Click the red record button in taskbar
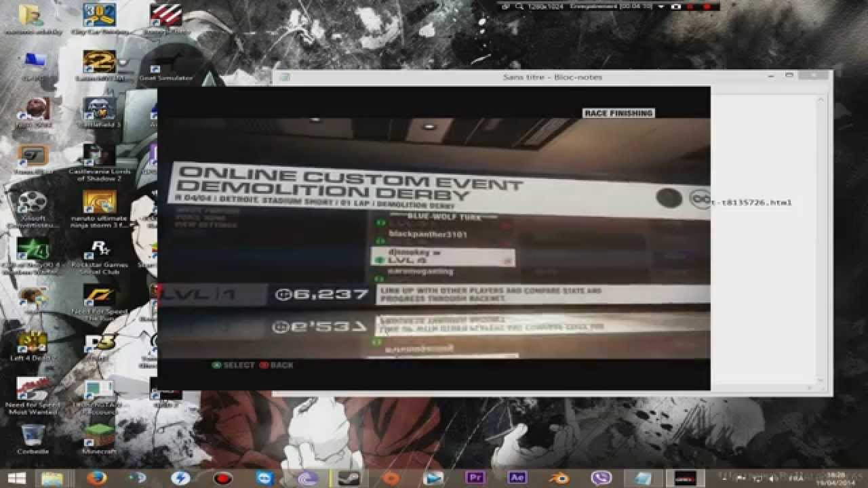This screenshot has width=868, height=488. coord(222,478)
